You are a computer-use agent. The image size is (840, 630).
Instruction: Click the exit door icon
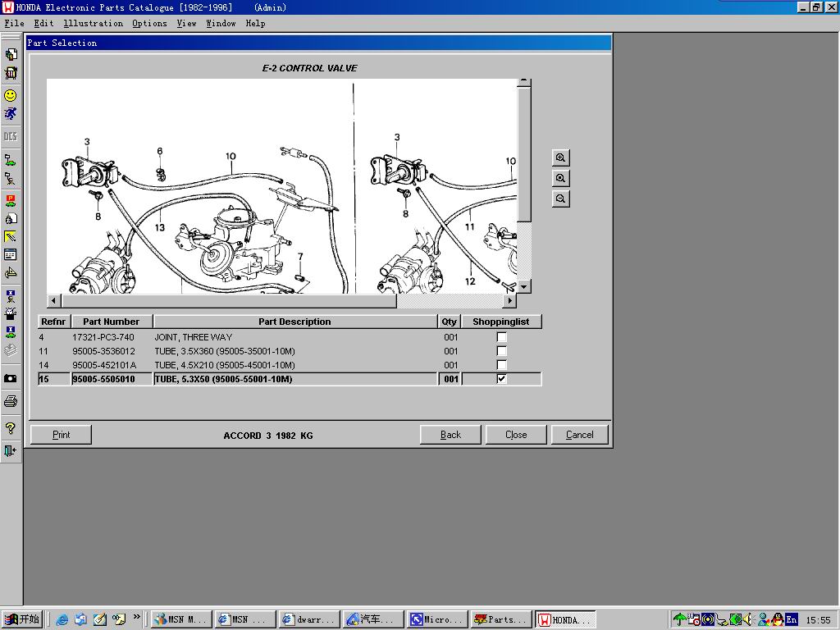click(x=11, y=450)
